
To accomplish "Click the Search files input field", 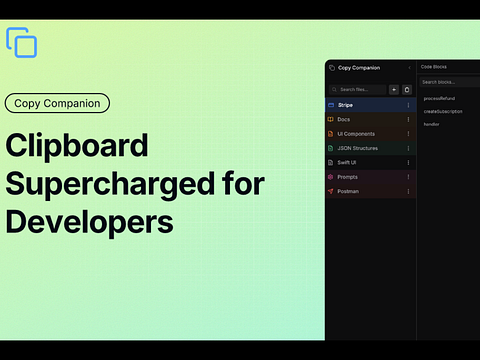I will coord(358,90).
